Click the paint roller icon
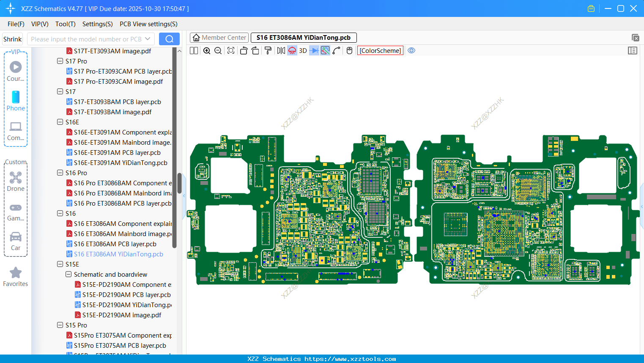Image resolution: width=644 pixels, height=363 pixels. [268, 51]
